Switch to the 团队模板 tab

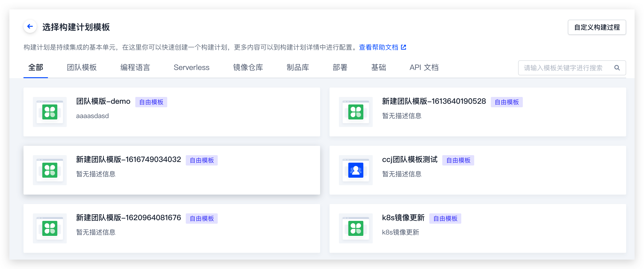(x=82, y=67)
